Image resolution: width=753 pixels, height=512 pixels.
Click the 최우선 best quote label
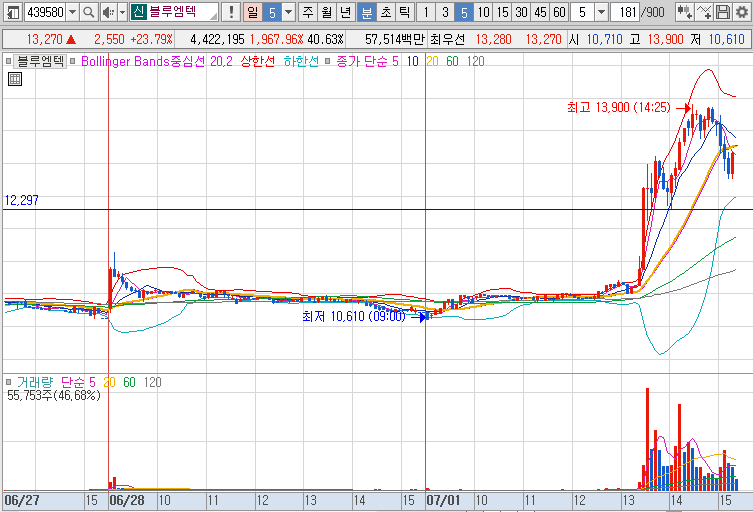[447, 39]
